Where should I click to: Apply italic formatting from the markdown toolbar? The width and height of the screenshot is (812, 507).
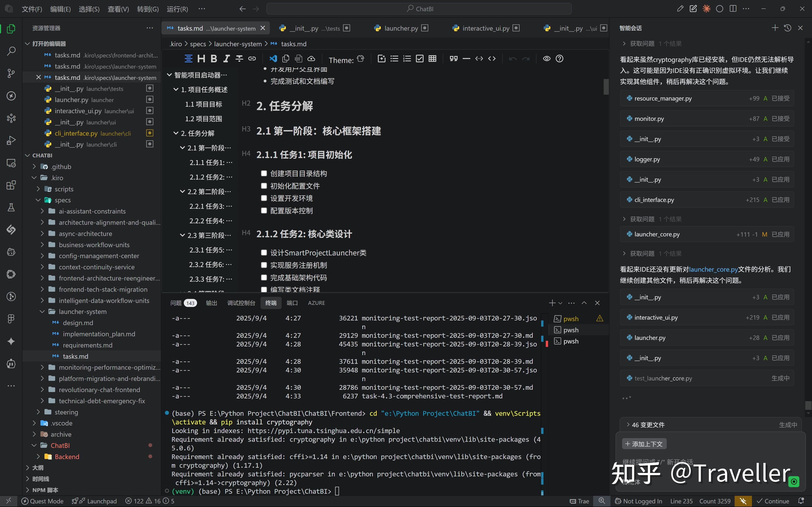point(226,58)
